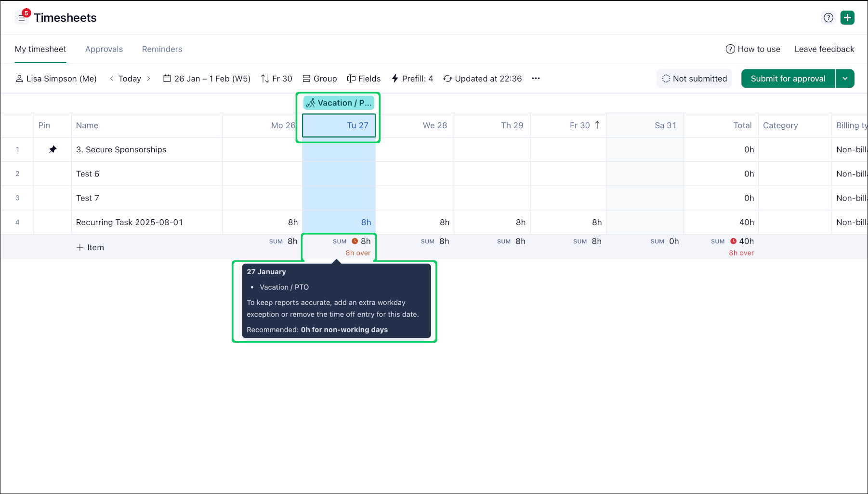Open the hamburger menu with notification badge
Viewport: 868px width, 494px height.
tap(22, 18)
